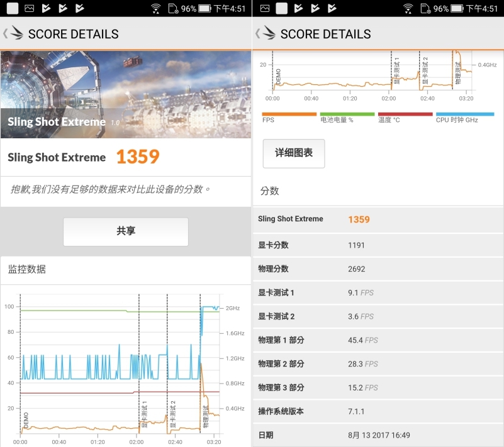Tap the Wi-Fi status icon on left screen
This screenshot has height=447, width=504.
tap(155, 8)
